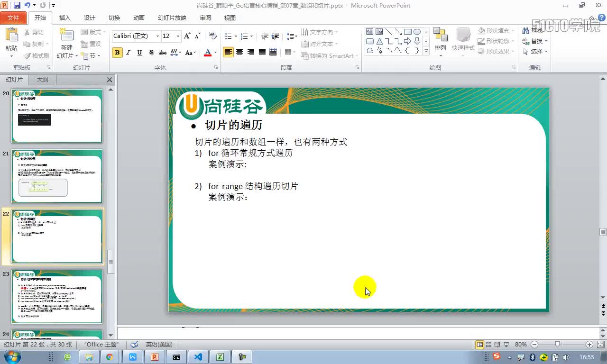607x364 pixels.
Task: Select the text box shape in gallery
Action: point(369,32)
